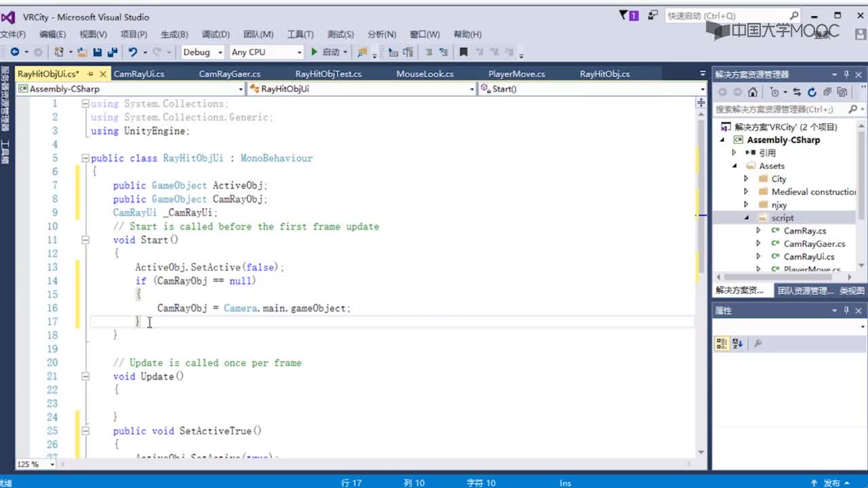Click the search magnifier in Solution Explorer

[853, 109]
